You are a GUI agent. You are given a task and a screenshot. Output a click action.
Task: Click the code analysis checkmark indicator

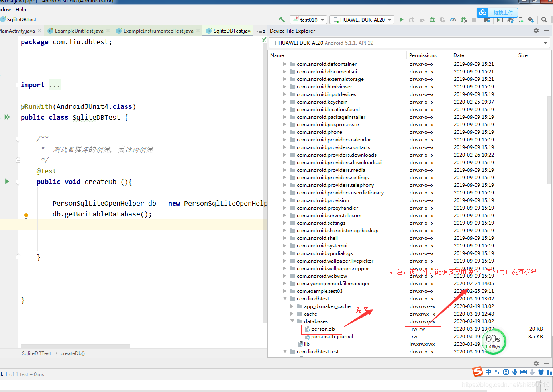point(264,40)
